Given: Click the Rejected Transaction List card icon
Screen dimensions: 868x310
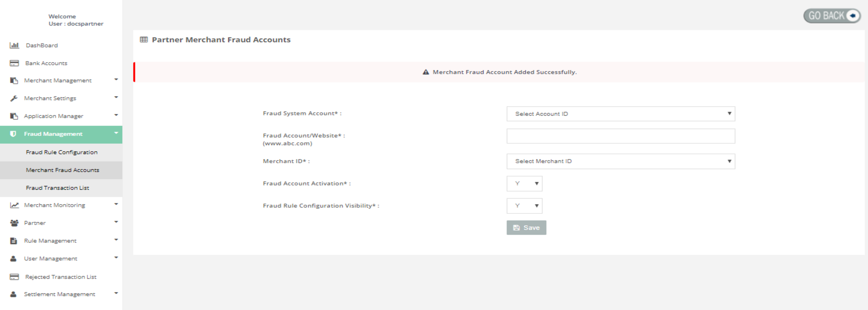Looking at the screenshot, I should click(14, 277).
